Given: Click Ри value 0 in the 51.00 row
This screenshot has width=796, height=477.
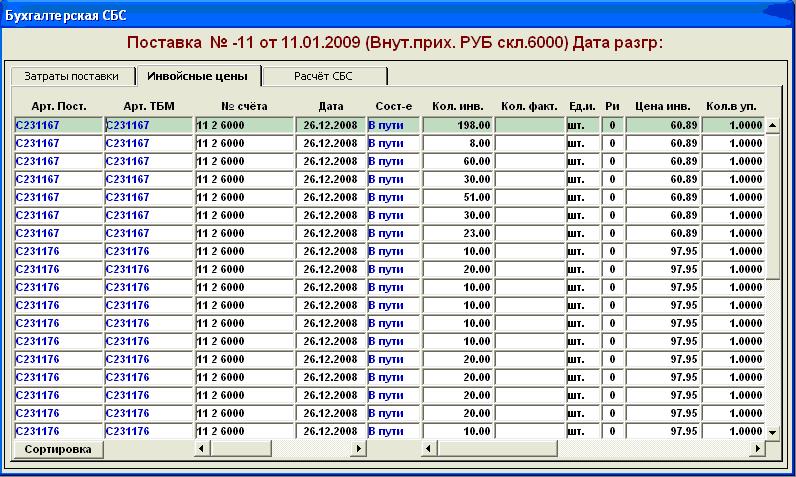Looking at the screenshot, I should [612, 197].
